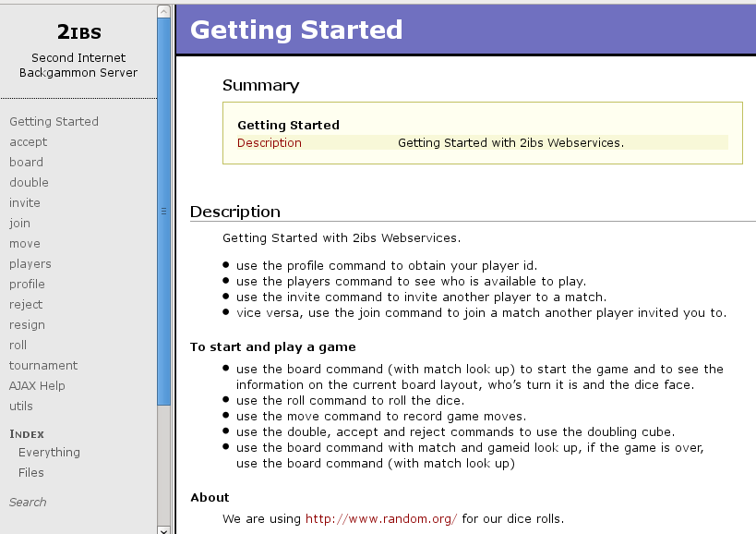Click the sidebar scrollbar up arrow

click(x=163, y=11)
